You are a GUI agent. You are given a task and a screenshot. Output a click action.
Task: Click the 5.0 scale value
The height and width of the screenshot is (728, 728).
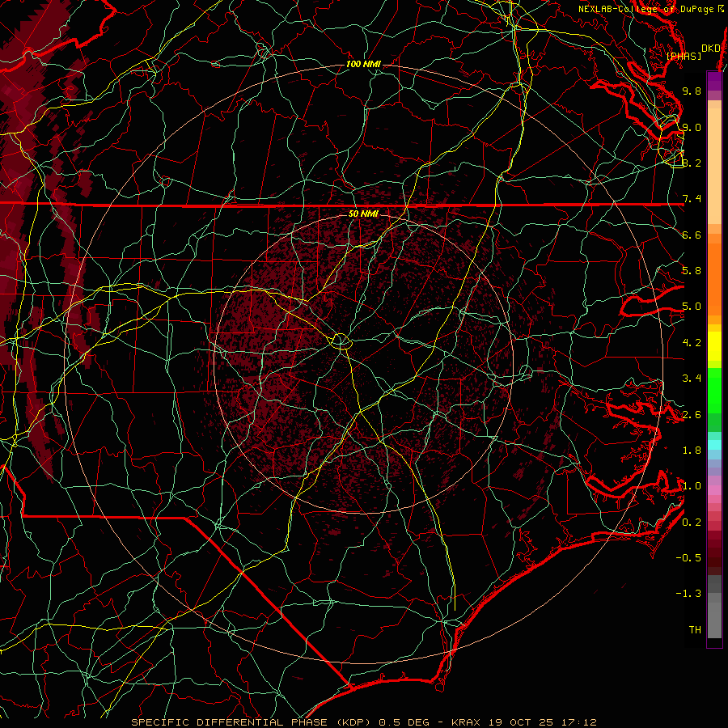[692, 307]
